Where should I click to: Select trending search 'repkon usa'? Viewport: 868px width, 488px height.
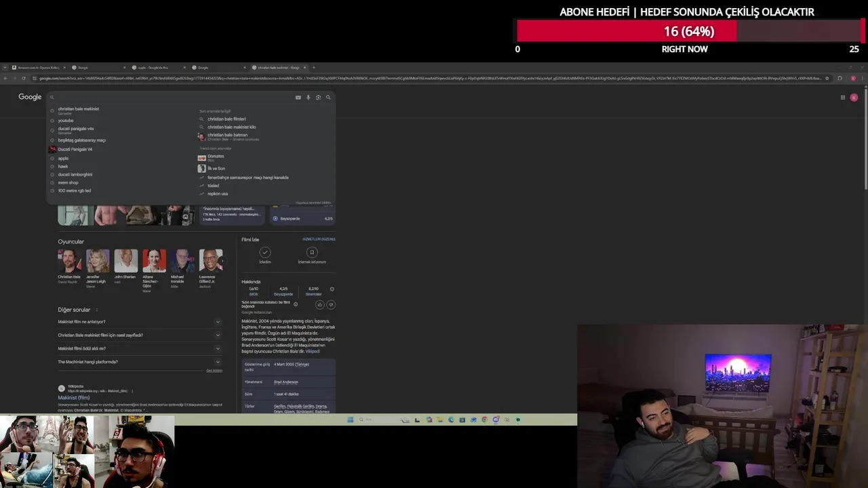point(217,194)
